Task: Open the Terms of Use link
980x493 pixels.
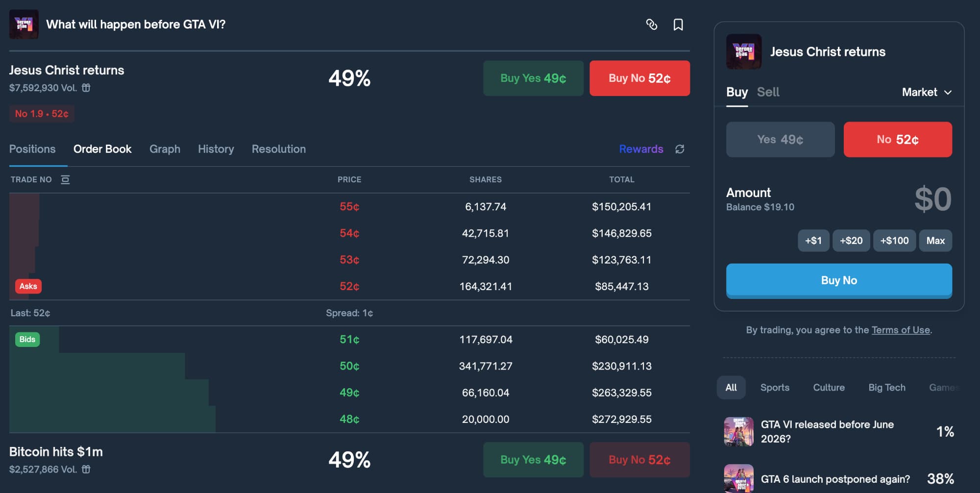Action: click(x=900, y=330)
